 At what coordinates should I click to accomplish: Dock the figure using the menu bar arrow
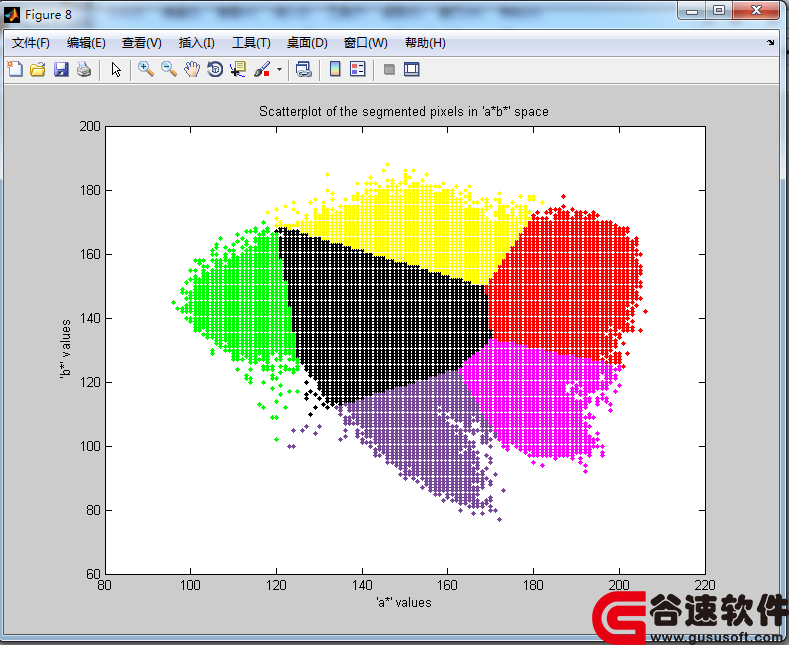770,43
